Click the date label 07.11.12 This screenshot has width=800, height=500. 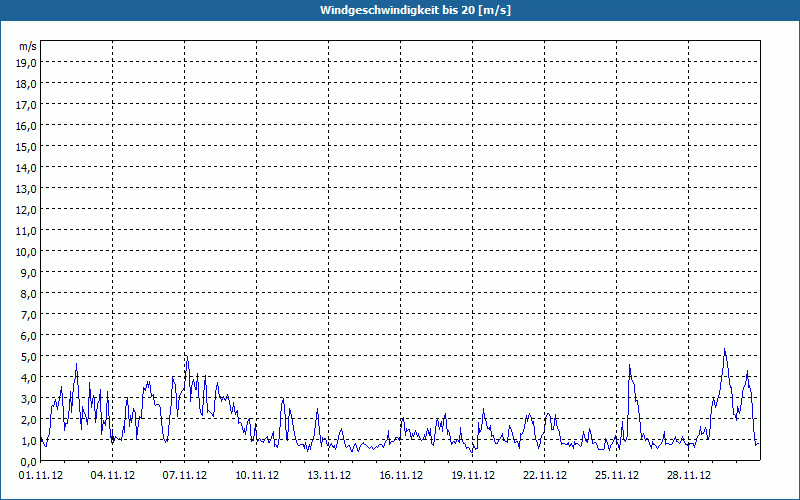pos(185,476)
